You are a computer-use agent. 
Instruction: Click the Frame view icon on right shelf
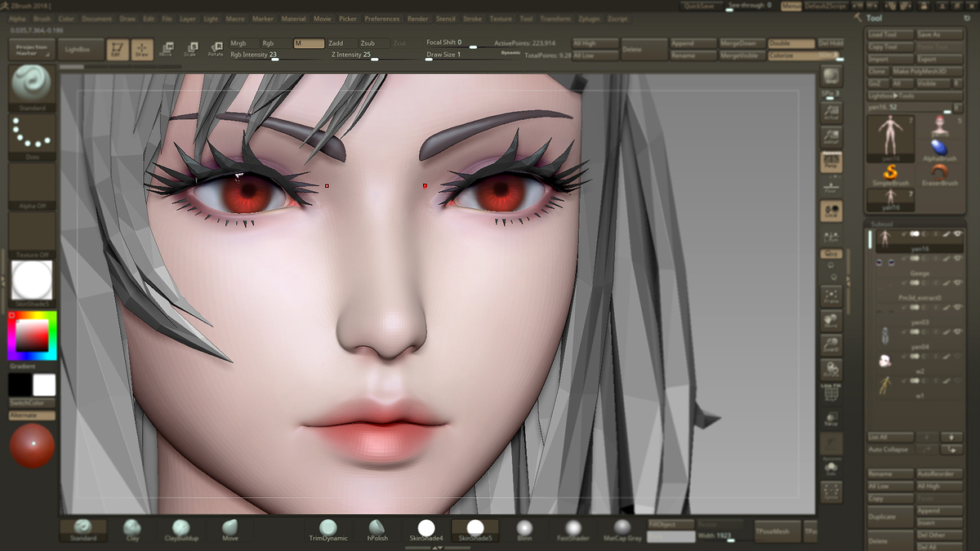[x=831, y=296]
